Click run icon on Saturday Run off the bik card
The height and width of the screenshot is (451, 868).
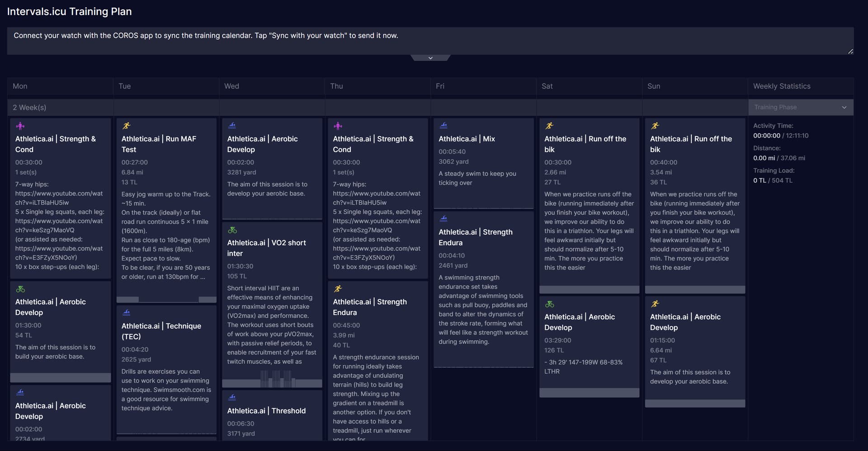click(549, 126)
